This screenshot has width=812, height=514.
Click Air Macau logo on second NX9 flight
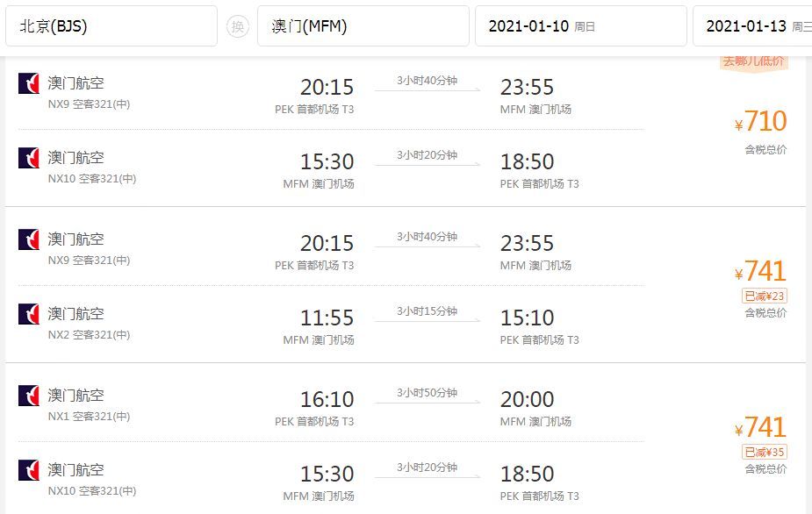[29, 239]
